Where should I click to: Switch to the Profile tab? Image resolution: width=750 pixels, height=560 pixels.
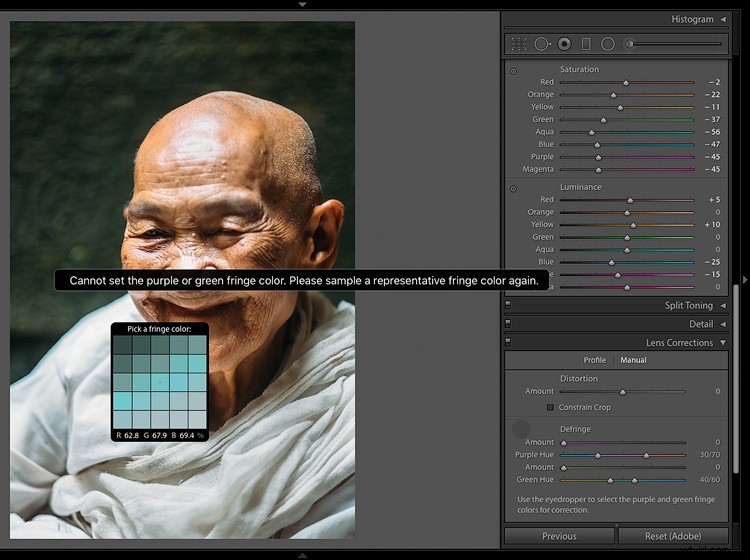[595, 360]
